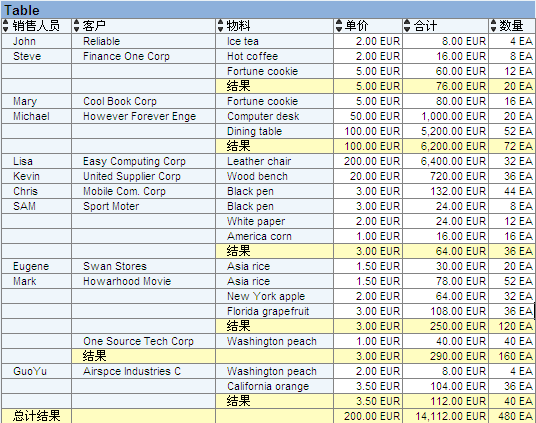Viewport: 536px width, 423px height.
Task: Click the sort icon for 物料 column
Action: [220, 26]
